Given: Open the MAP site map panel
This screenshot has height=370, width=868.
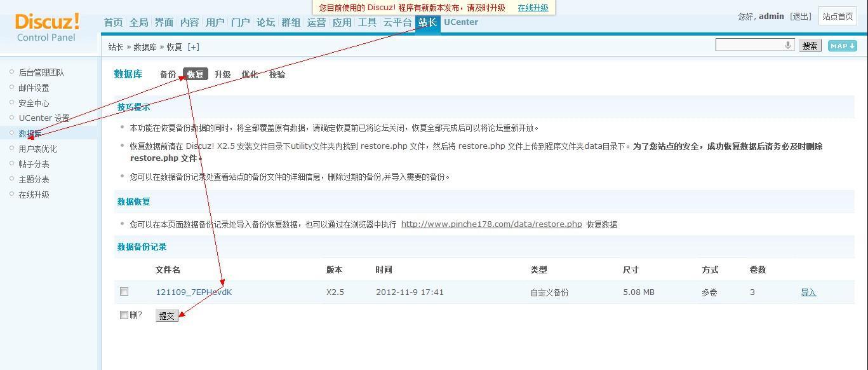Looking at the screenshot, I should click(x=842, y=45).
